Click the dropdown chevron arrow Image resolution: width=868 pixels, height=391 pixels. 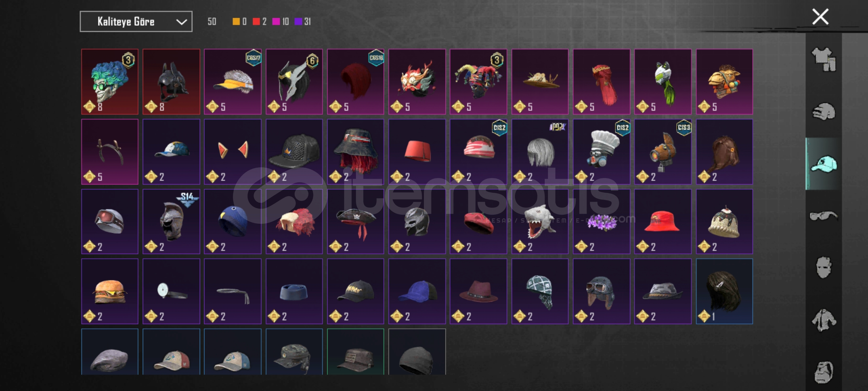tap(182, 22)
